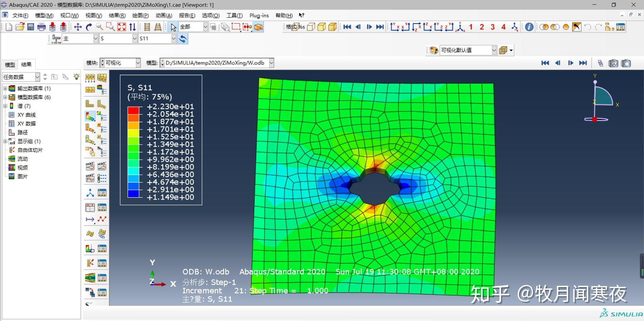Screen dimensions: 644x321
Task: Switch to the 模型 tab
Action: (10, 64)
